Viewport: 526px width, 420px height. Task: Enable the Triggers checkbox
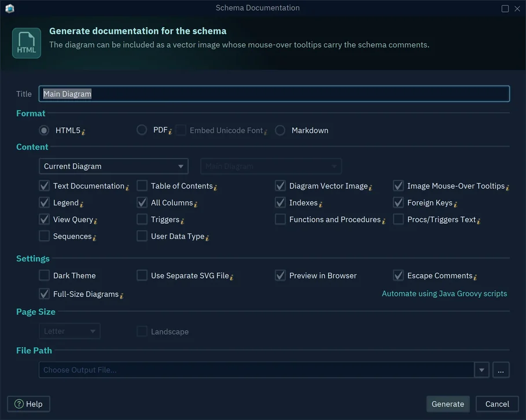click(x=142, y=219)
